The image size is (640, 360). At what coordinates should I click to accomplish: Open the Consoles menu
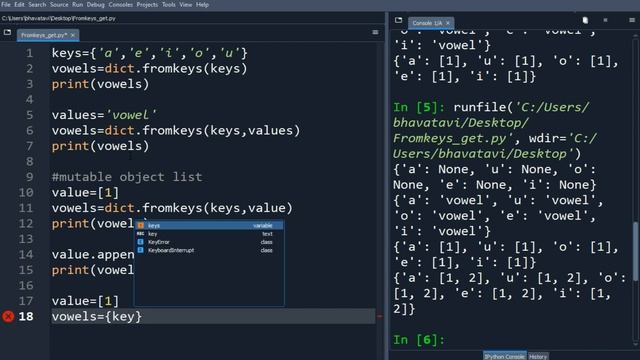[120, 4]
